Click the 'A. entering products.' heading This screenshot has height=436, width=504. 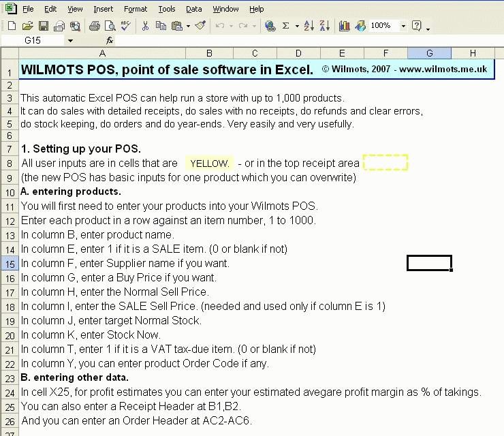click(71, 191)
